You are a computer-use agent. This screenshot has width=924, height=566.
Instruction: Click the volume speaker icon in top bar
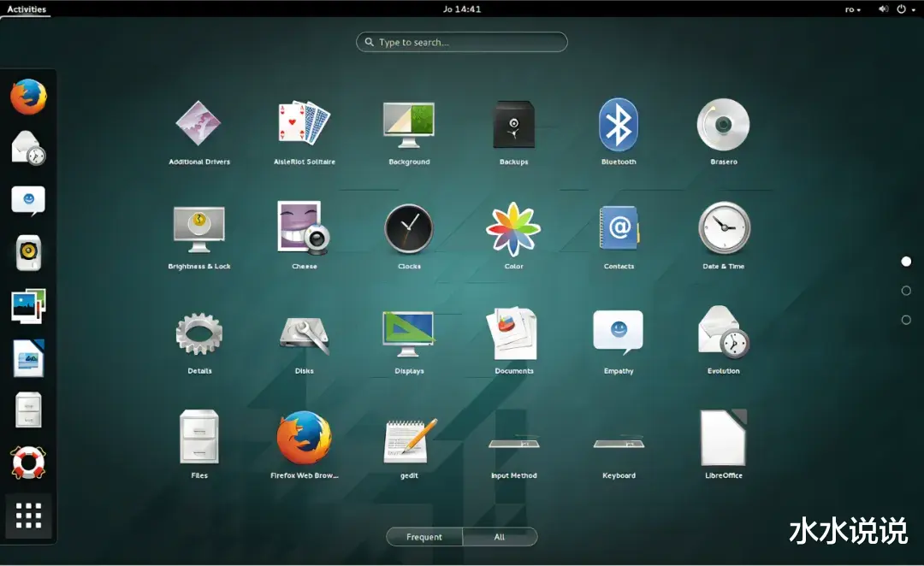(883, 9)
